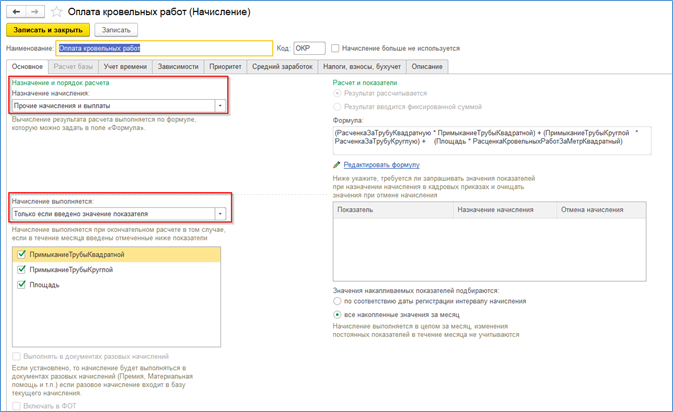Go to Налоги, взносы, бухучет tab
This screenshot has width=673, height=412.
tap(362, 67)
